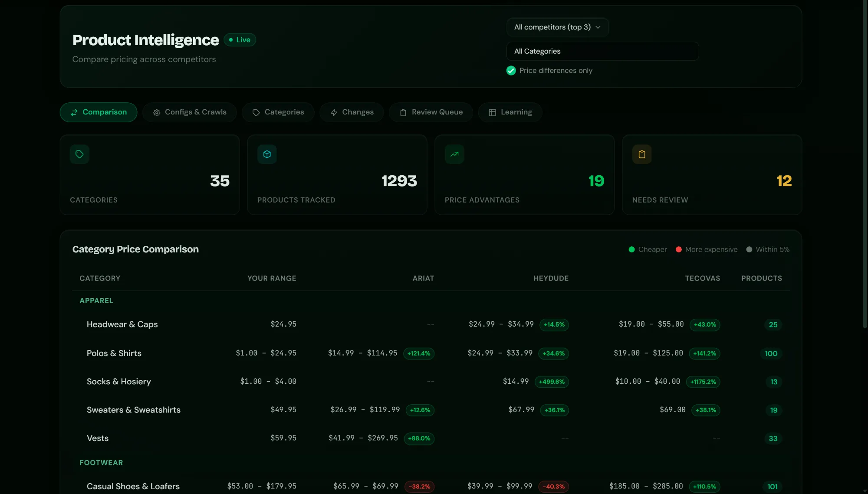This screenshot has height=494, width=868.
Task: Click the clipboard icon in Review Queue tab
Action: click(403, 112)
